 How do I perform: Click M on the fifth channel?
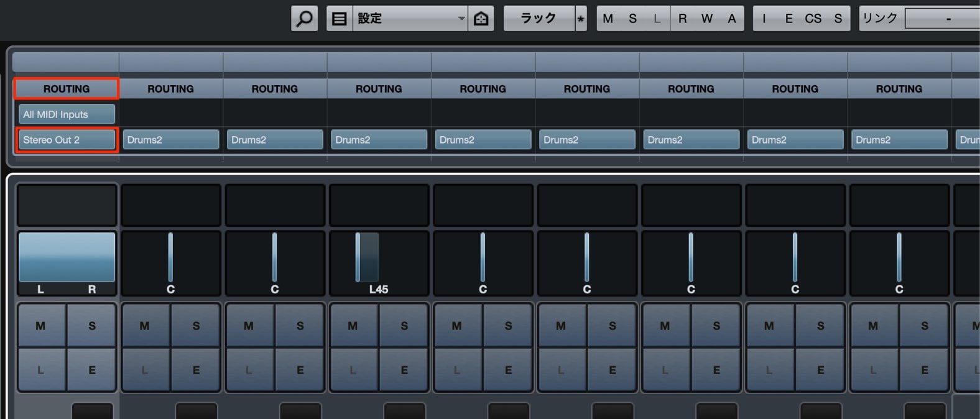(x=457, y=325)
